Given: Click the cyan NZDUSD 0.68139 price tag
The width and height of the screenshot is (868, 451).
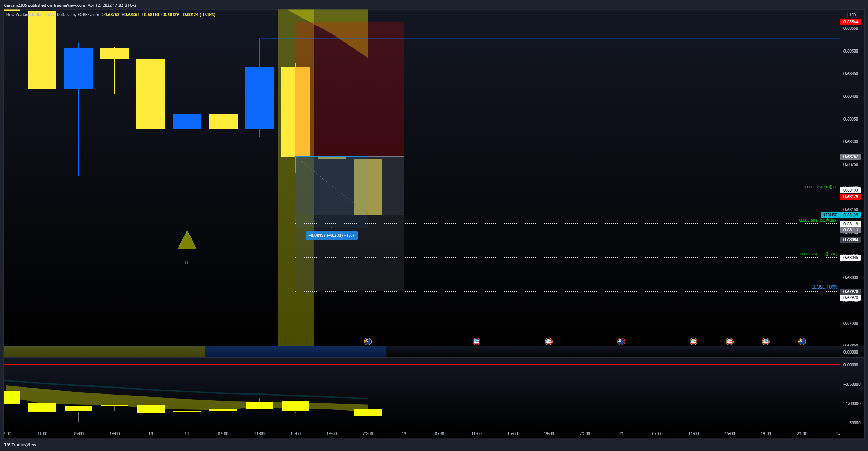Looking at the screenshot, I should tap(840, 215).
